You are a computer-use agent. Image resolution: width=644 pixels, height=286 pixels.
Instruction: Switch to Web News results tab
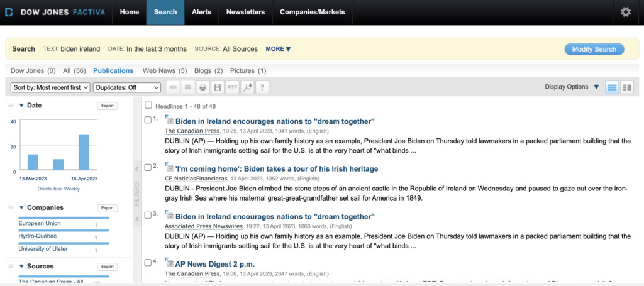pyautogui.click(x=165, y=70)
